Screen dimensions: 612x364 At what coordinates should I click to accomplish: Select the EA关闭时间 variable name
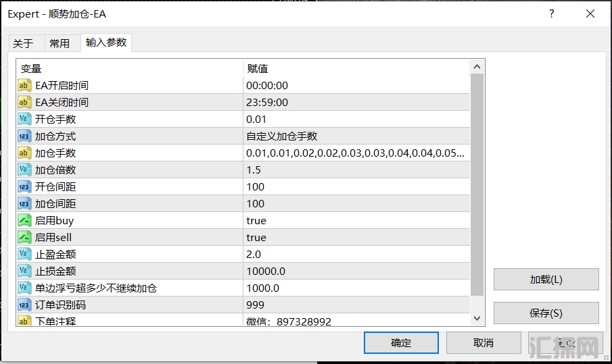pyautogui.click(x=62, y=102)
